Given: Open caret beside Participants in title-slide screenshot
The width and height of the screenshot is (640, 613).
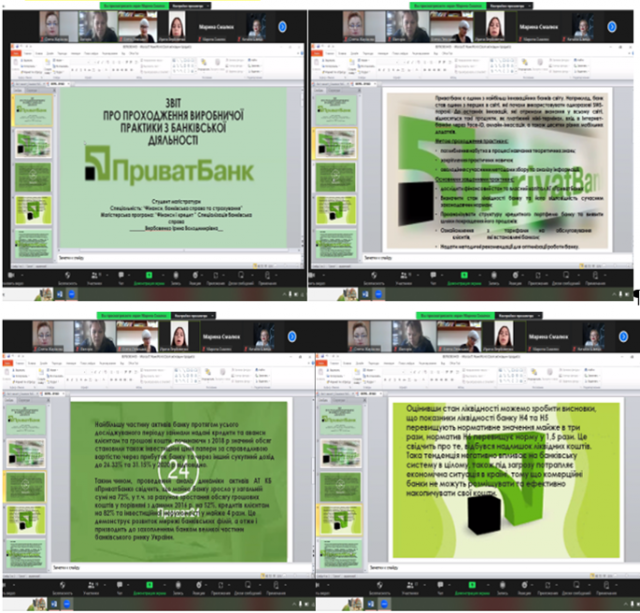Looking at the screenshot, I should (x=105, y=275).
